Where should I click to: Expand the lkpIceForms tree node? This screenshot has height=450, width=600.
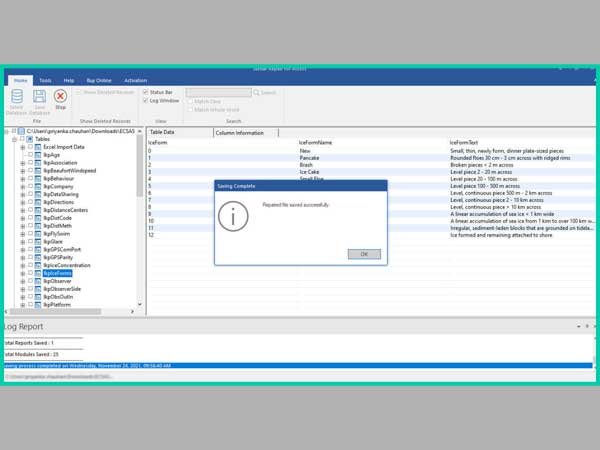[x=23, y=274]
